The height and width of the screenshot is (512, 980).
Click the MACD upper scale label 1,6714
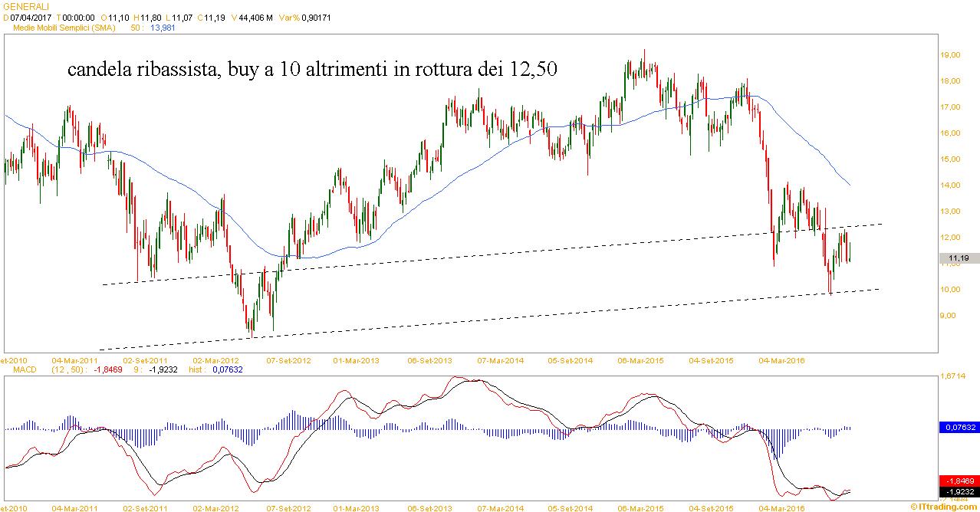953,376
